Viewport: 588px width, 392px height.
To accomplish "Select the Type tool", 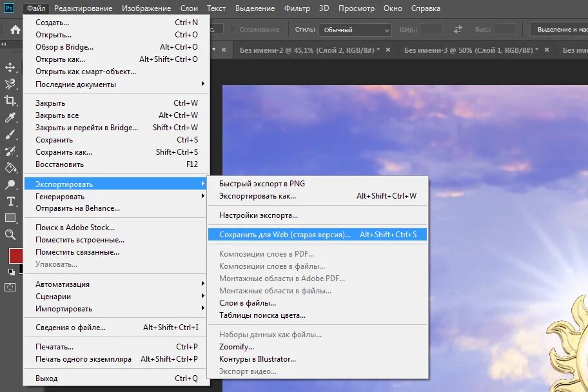I will click(x=10, y=201).
